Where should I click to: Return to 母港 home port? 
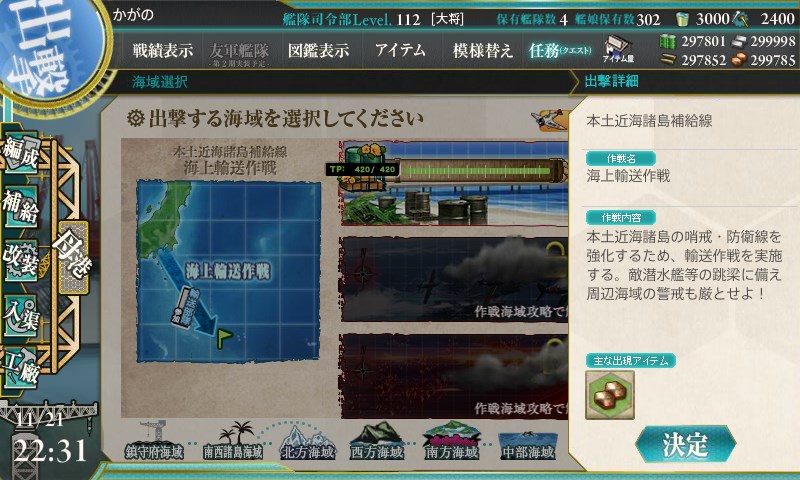coord(73,257)
